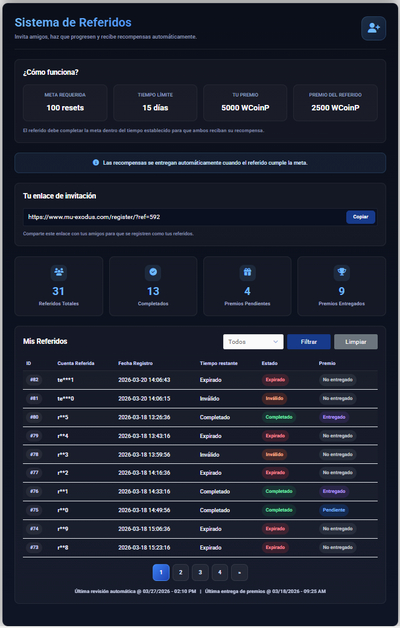Copy invitation link with Copiar button
400x628 pixels.
360,217
